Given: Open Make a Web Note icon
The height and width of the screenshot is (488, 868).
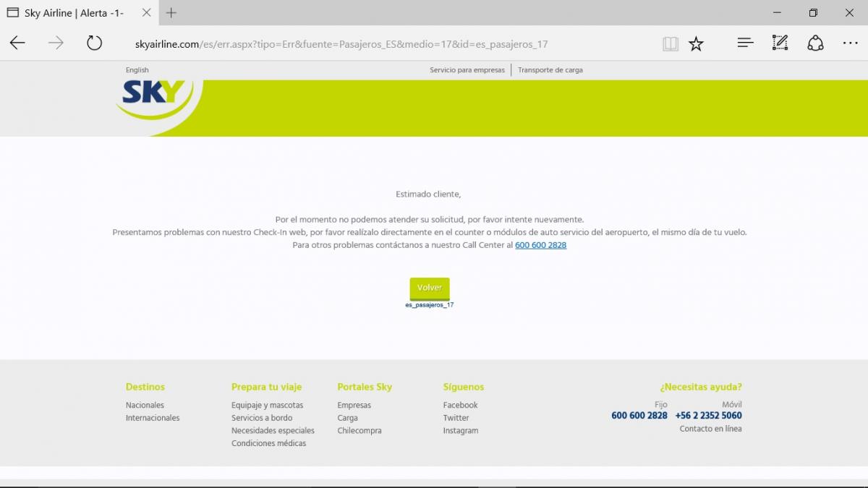Looking at the screenshot, I should [780, 43].
